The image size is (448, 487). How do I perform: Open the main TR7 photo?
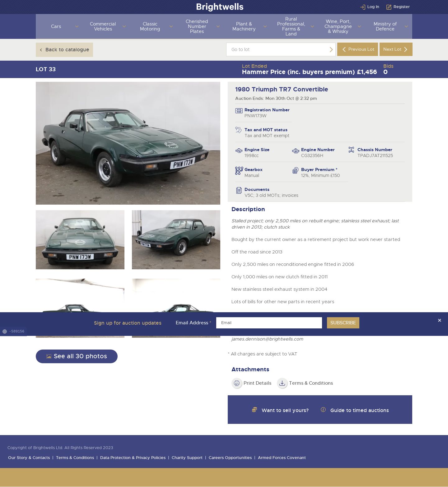pos(128,143)
